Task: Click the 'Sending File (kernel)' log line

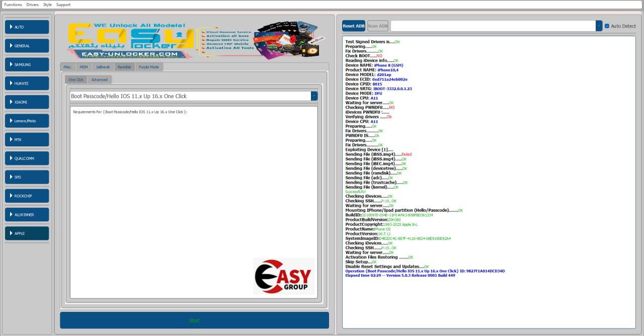Action: coord(372,187)
